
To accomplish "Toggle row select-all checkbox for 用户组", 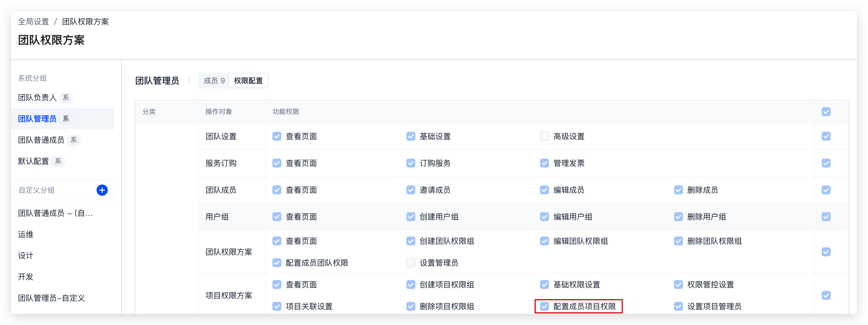I will coord(826,216).
